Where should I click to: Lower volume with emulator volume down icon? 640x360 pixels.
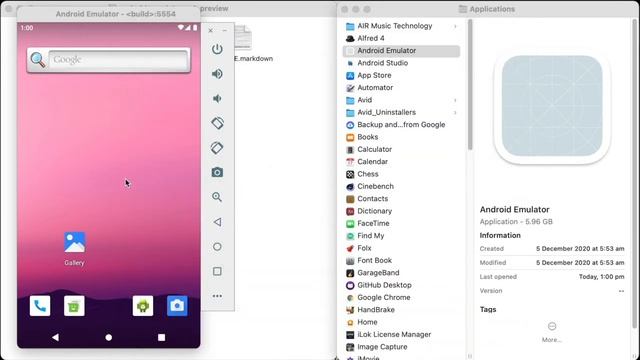[217, 98]
